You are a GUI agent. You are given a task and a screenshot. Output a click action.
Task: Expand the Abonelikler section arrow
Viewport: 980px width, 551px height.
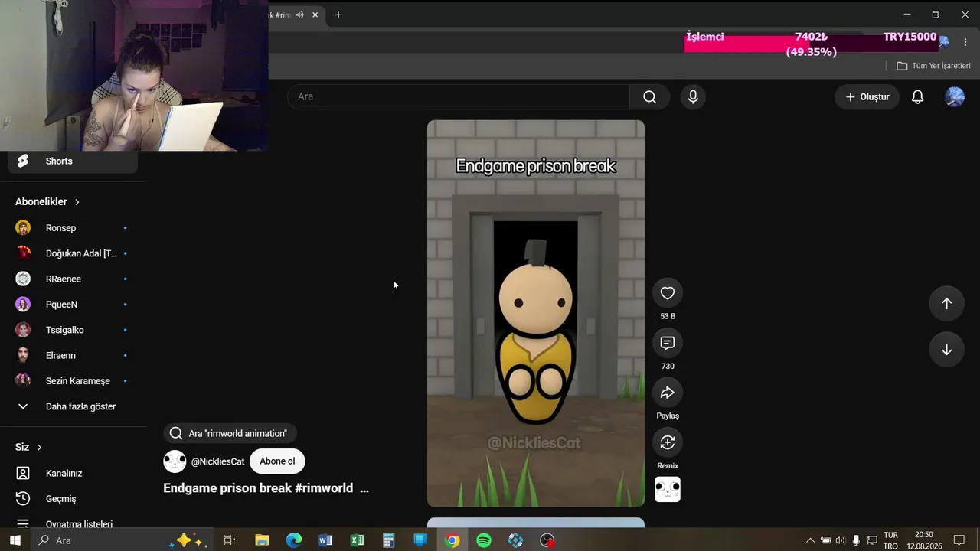[77, 202]
